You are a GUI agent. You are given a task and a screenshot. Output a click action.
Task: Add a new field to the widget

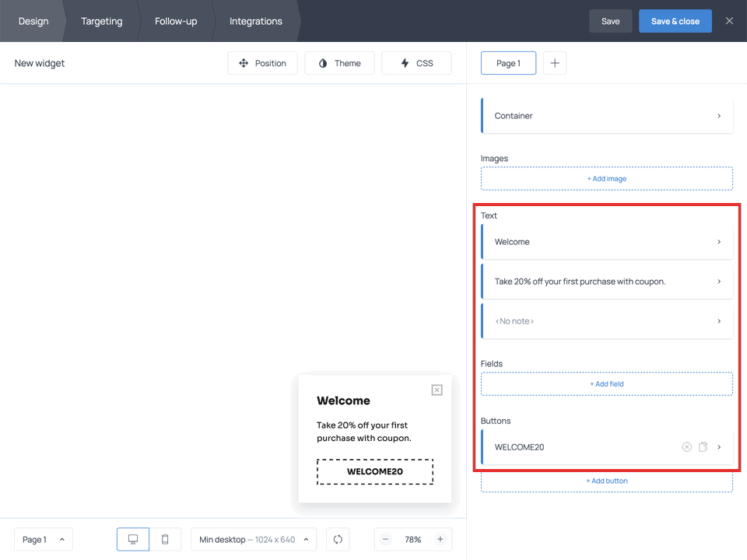[x=606, y=383]
